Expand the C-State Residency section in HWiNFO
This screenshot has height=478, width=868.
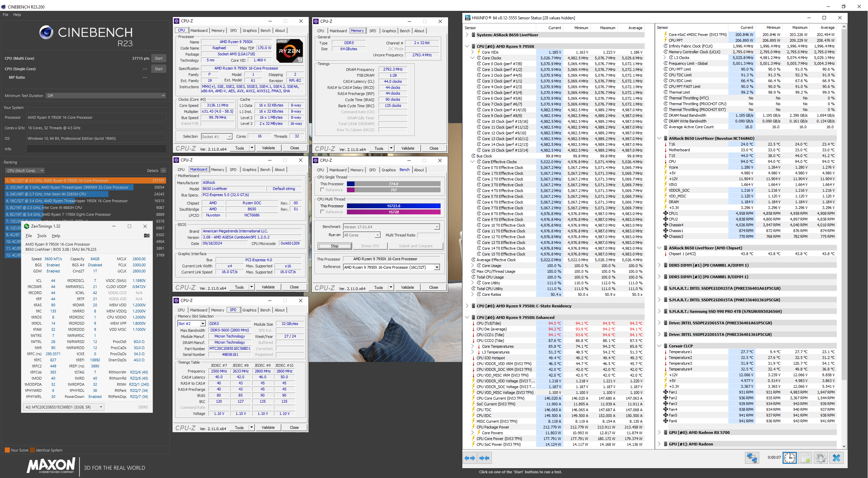(467, 306)
